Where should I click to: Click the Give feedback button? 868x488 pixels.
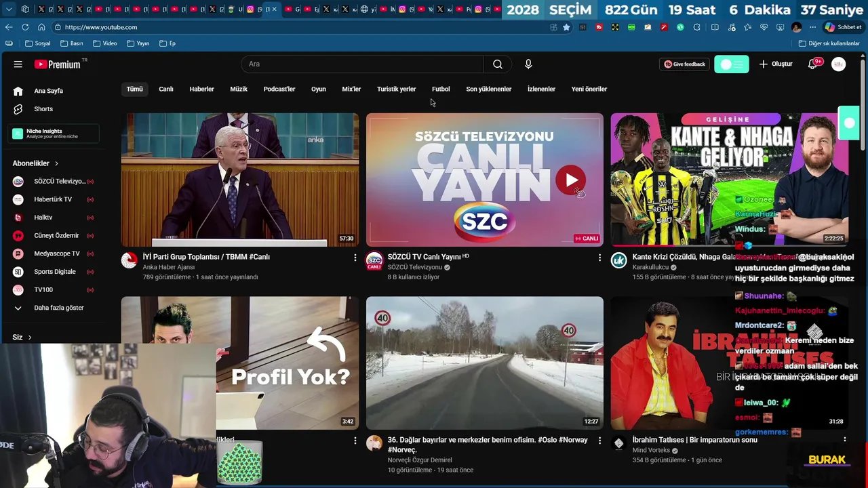click(684, 64)
